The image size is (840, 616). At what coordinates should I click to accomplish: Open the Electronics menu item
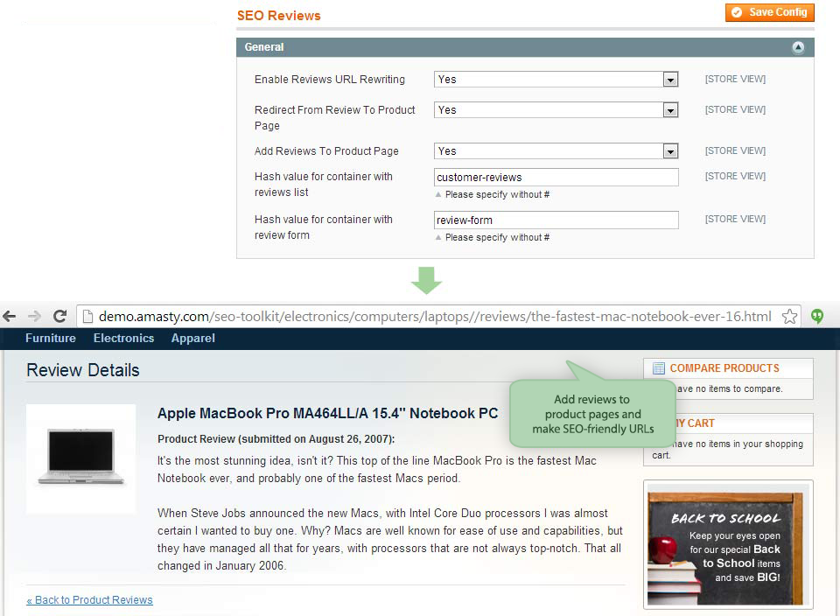tap(123, 338)
